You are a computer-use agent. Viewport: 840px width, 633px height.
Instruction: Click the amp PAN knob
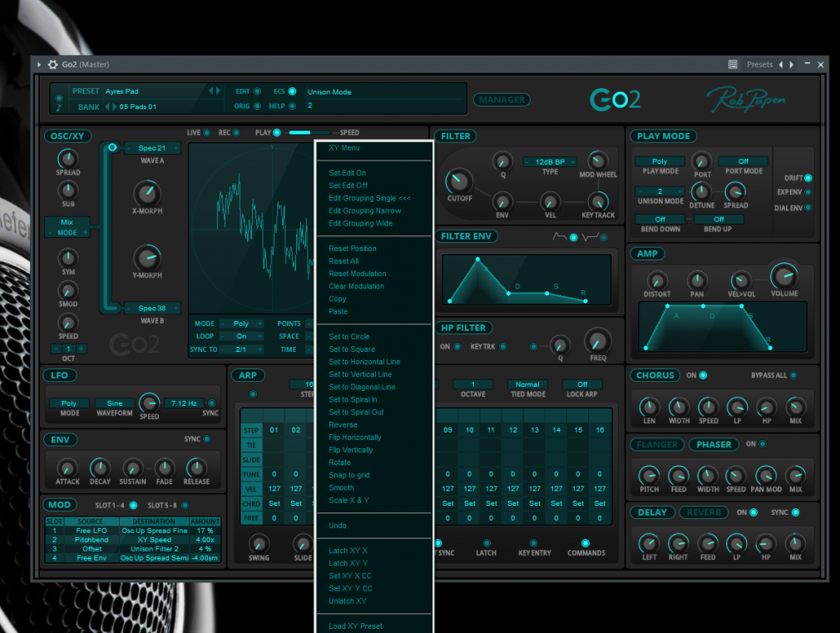click(x=697, y=280)
